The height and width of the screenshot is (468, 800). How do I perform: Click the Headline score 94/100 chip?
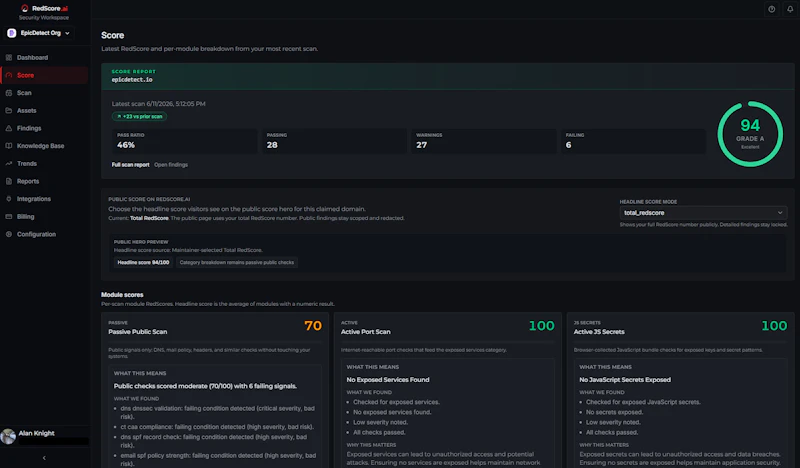pos(143,262)
